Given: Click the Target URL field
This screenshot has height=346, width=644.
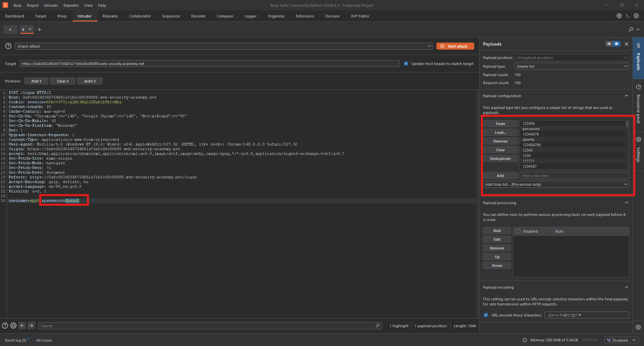Looking at the screenshot, I should pyautogui.click(x=209, y=64).
